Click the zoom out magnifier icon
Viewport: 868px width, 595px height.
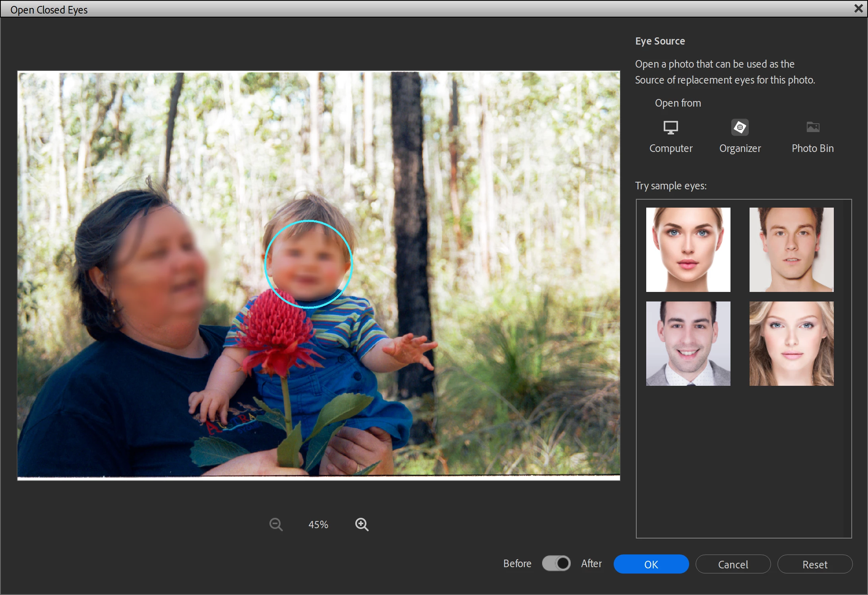pos(275,524)
